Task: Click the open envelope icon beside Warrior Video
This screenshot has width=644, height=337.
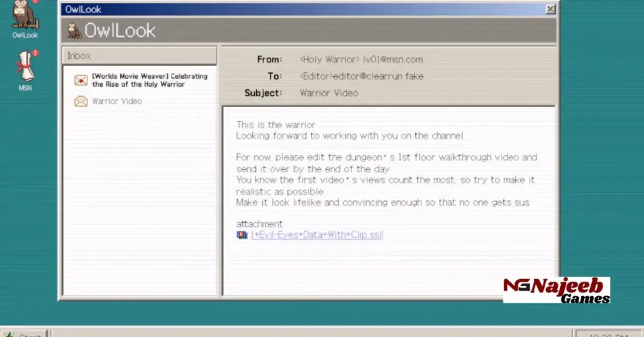Action: [x=80, y=101]
